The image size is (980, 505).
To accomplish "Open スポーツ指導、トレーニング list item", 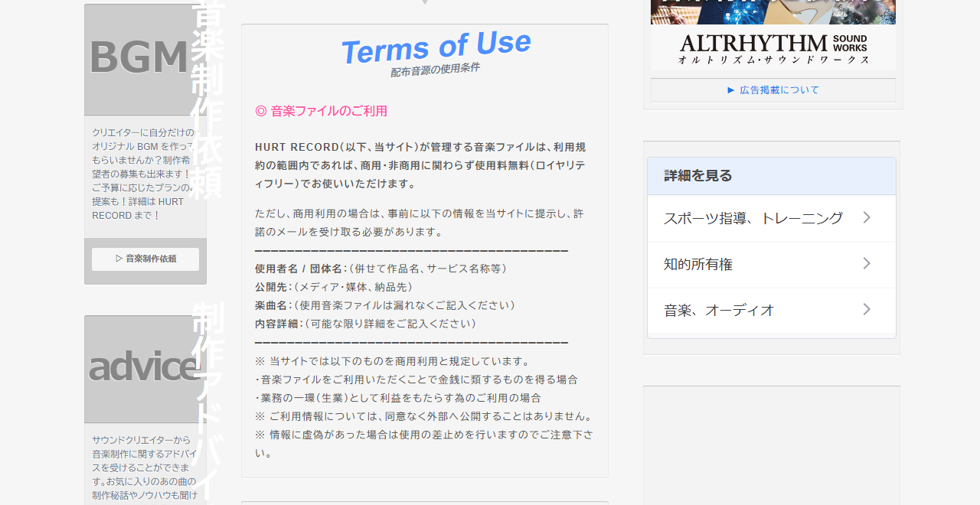I will click(x=772, y=218).
